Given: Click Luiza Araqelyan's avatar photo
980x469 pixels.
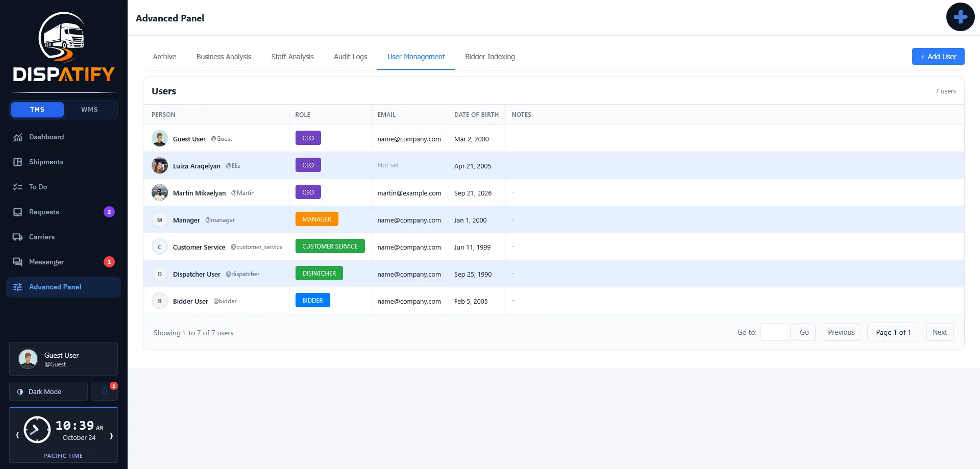Looking at the screenshot, I should [x=160, y=166].
